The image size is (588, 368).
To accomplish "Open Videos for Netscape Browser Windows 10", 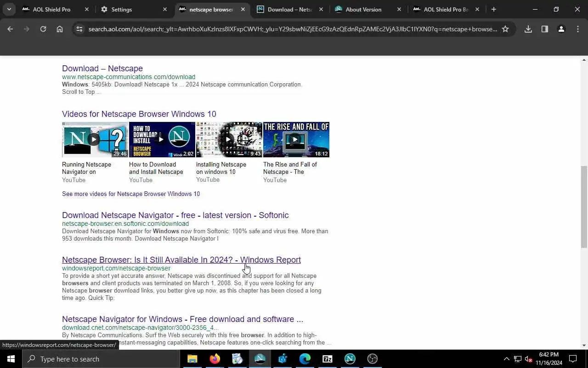I will tap(139, 114).
